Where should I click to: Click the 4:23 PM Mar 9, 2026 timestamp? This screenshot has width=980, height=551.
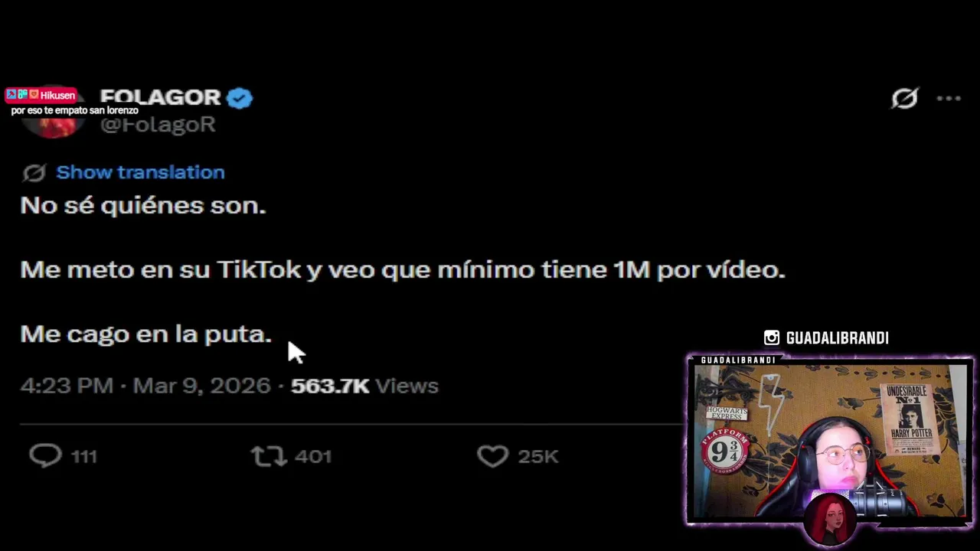tap(145, 386)
